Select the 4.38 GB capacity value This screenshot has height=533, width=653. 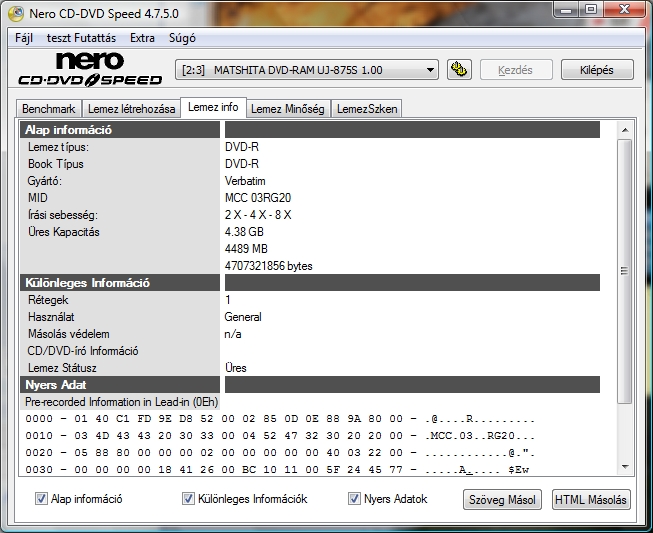[x=244, y=232]
